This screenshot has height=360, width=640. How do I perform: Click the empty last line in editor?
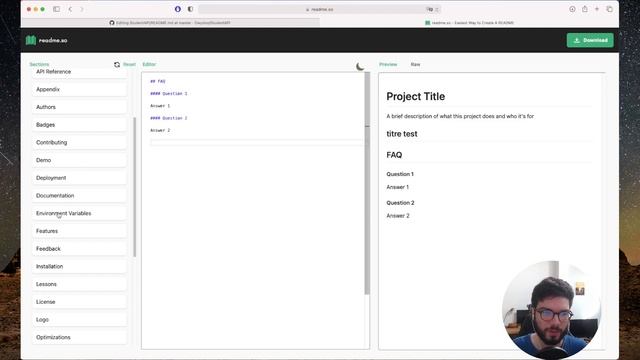256,142
